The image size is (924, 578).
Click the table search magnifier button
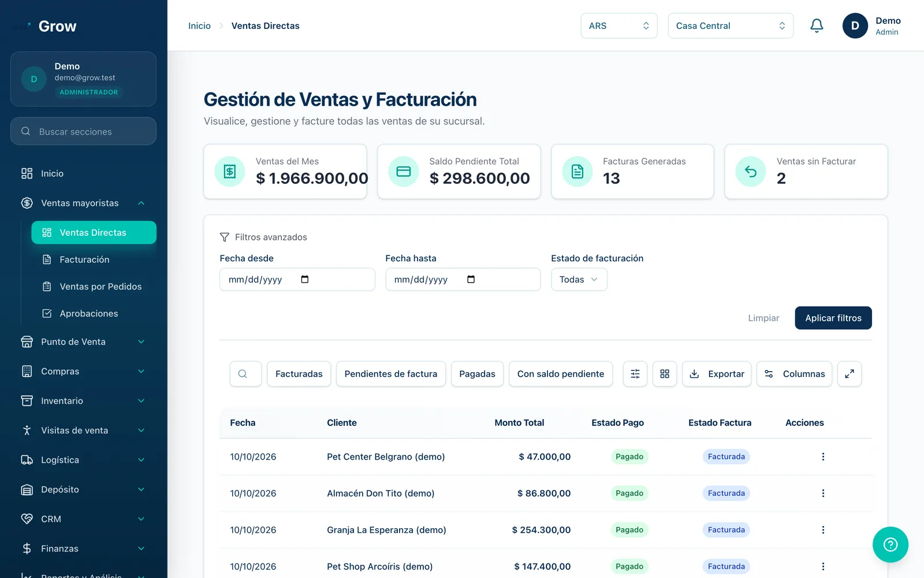245,374
